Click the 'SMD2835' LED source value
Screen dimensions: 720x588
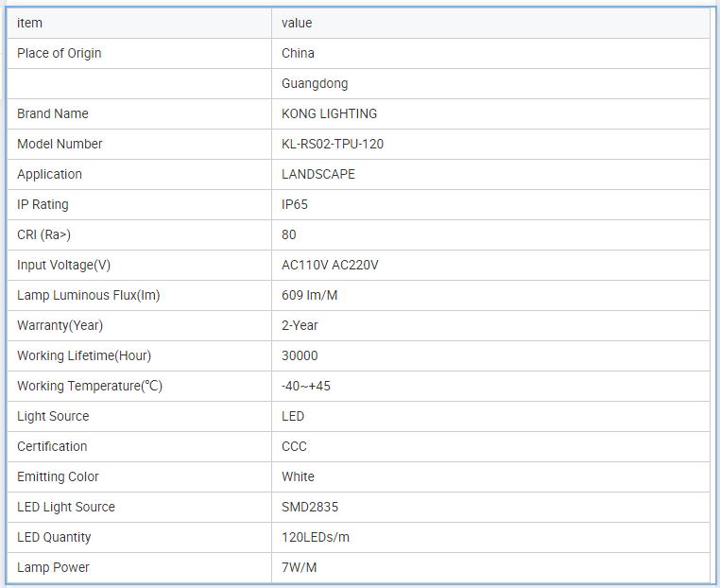click(310, 507)
